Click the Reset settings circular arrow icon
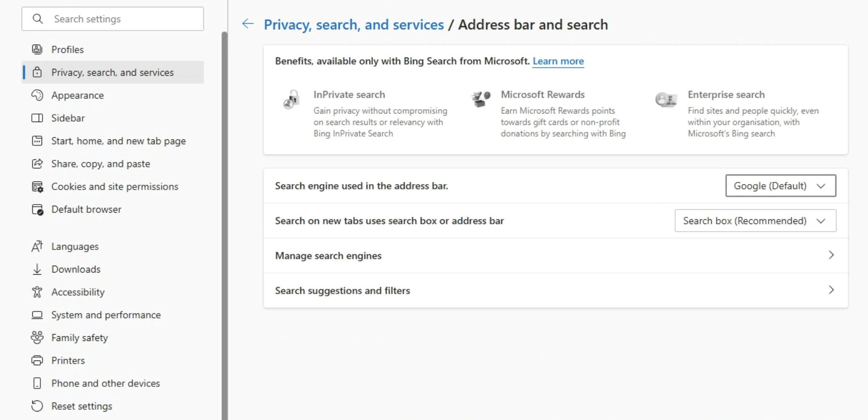Viewport: 868px width, 420px height. (x=37, y=406)
